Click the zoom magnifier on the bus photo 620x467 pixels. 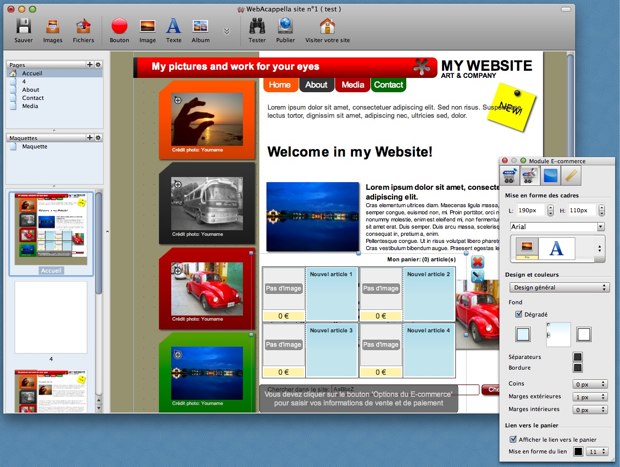click(178, 184)
